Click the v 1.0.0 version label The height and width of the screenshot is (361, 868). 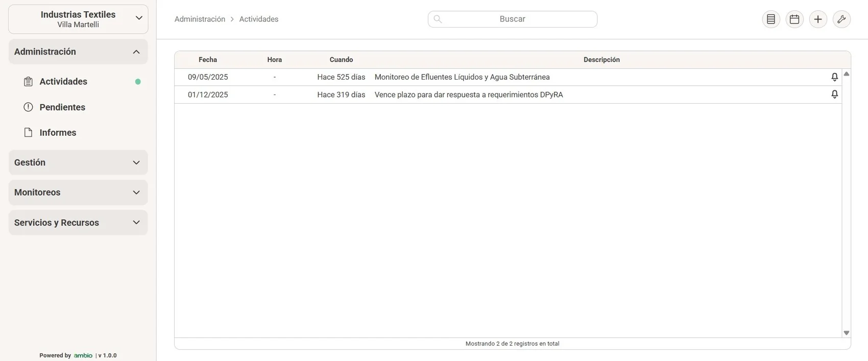coord(107,355)
